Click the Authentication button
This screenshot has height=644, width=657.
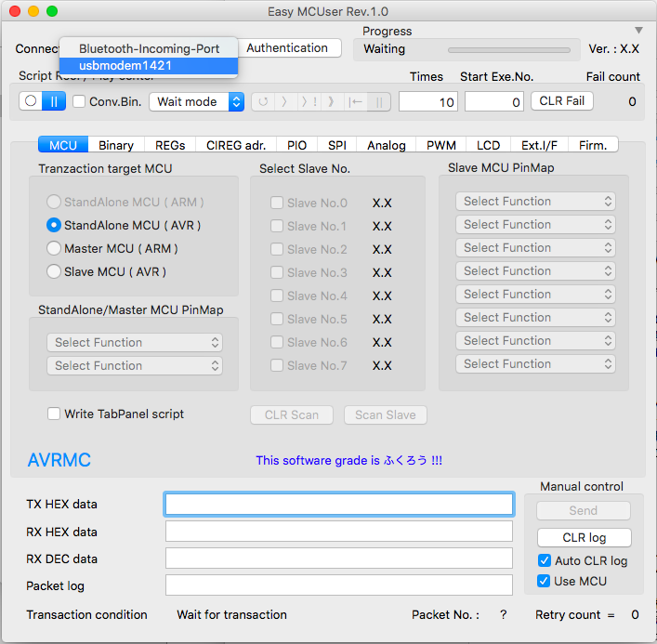(x=289, y=47)
